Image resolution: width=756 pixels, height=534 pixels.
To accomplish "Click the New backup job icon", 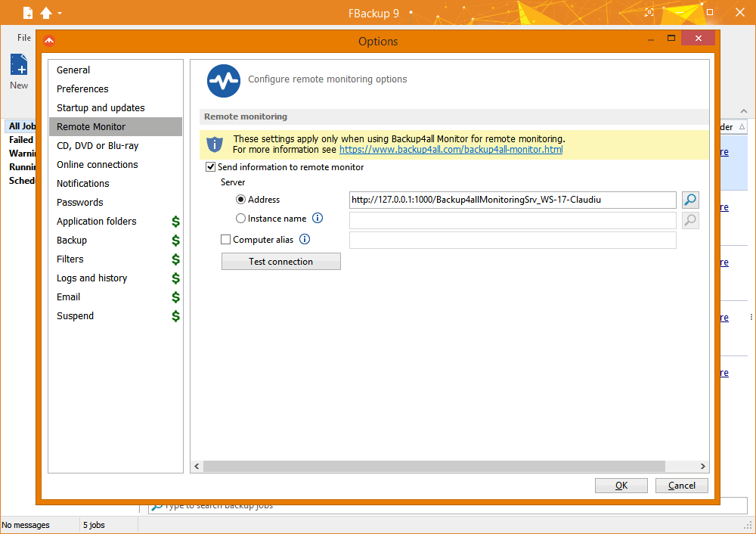I will pos(20,64).
